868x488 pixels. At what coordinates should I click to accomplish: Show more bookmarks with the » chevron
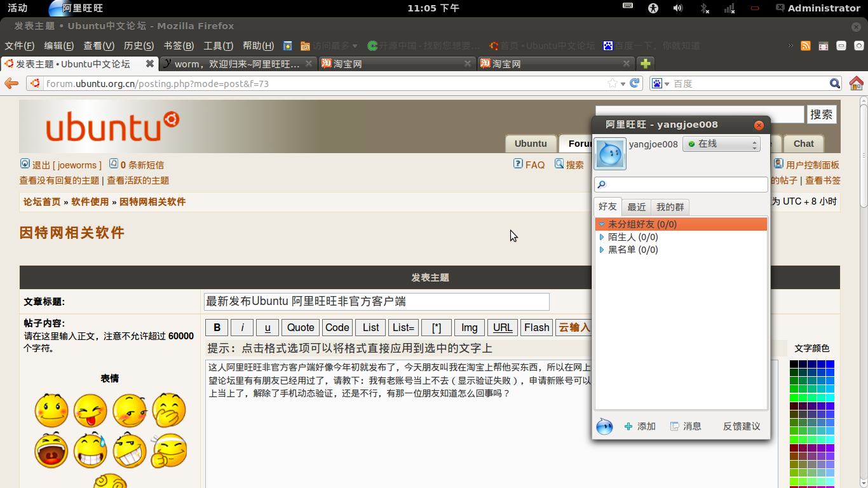click(790, 46)
